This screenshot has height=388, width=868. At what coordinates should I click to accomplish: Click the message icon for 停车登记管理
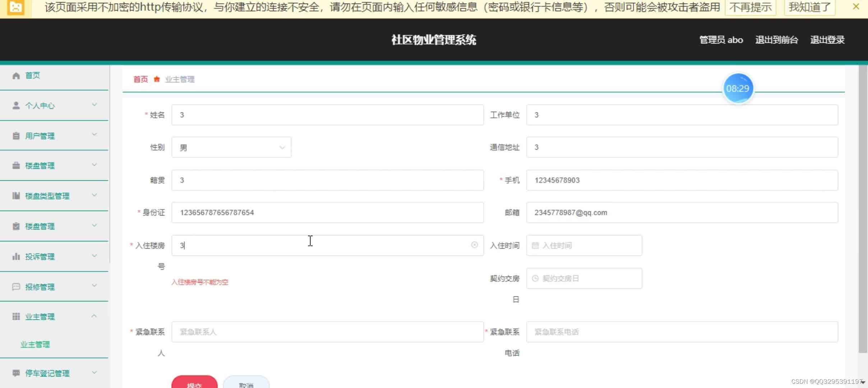[x=16, y=373]
